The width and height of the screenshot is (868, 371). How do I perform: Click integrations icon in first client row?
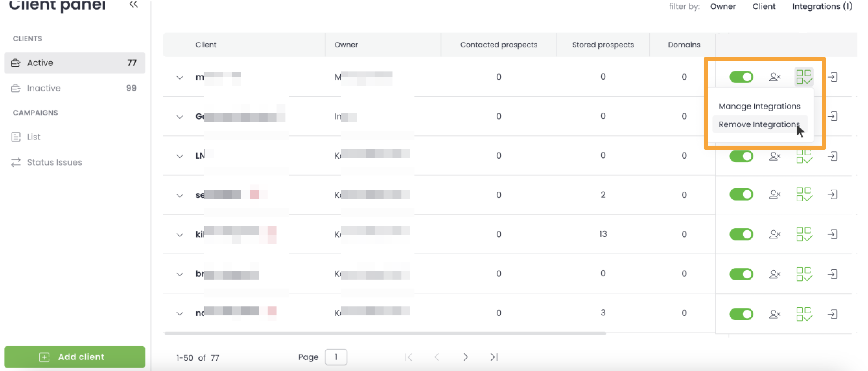[804, 77]
